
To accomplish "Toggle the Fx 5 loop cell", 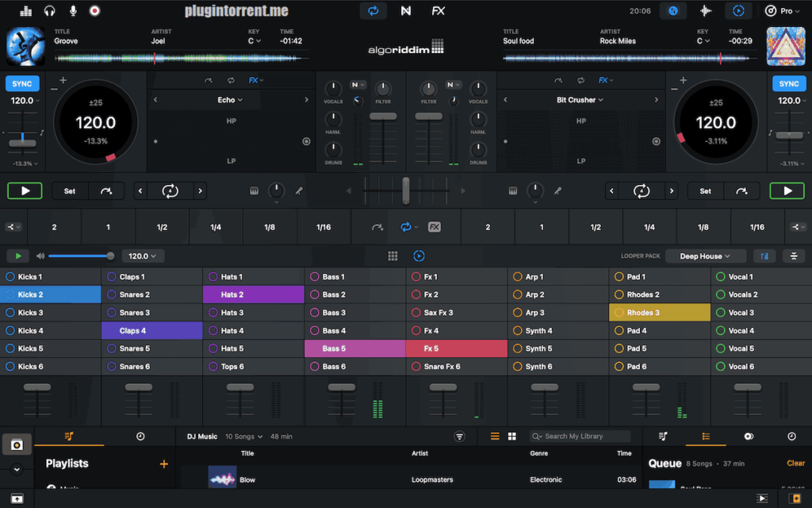I will coord(457,348).
